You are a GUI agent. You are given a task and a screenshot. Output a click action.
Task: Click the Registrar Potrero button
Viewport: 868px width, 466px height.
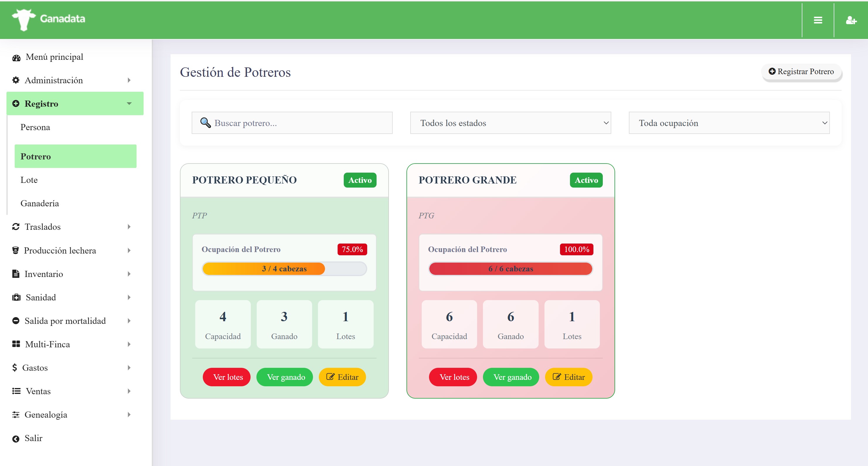tap(801, 72)
